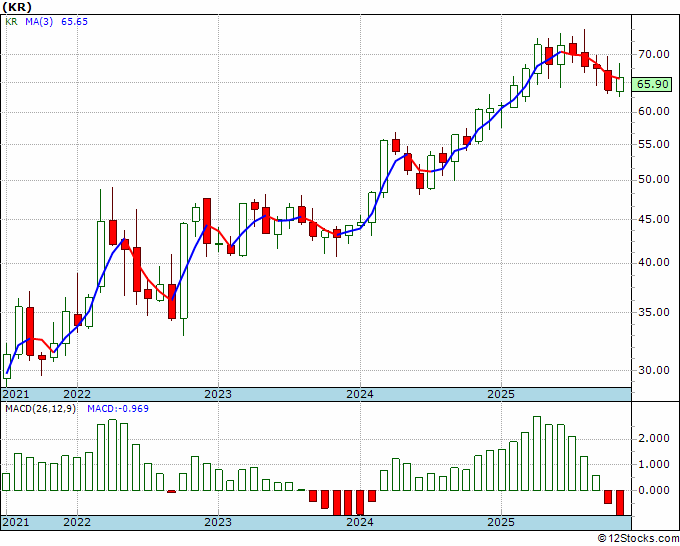Click 2024 on the MACD panel timeline
Viewport: 680px width, 546px height.
(x=360, y=522)
